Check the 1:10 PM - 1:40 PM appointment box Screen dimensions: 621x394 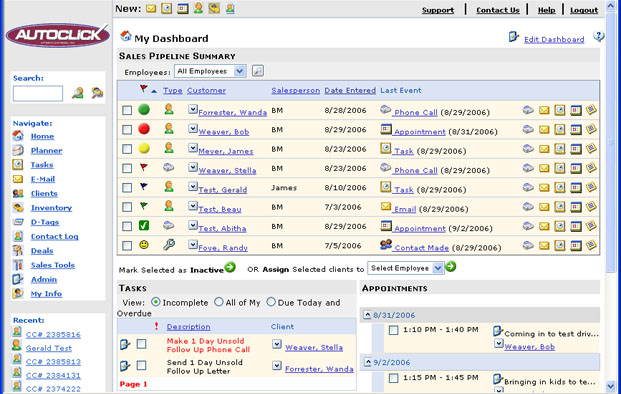[393, 330]
